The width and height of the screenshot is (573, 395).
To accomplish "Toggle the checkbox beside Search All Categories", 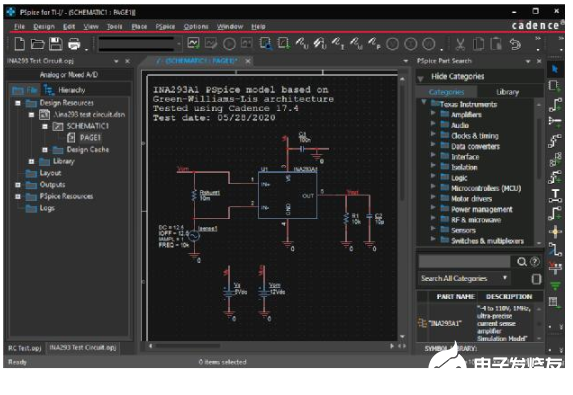I will [536, 279].
